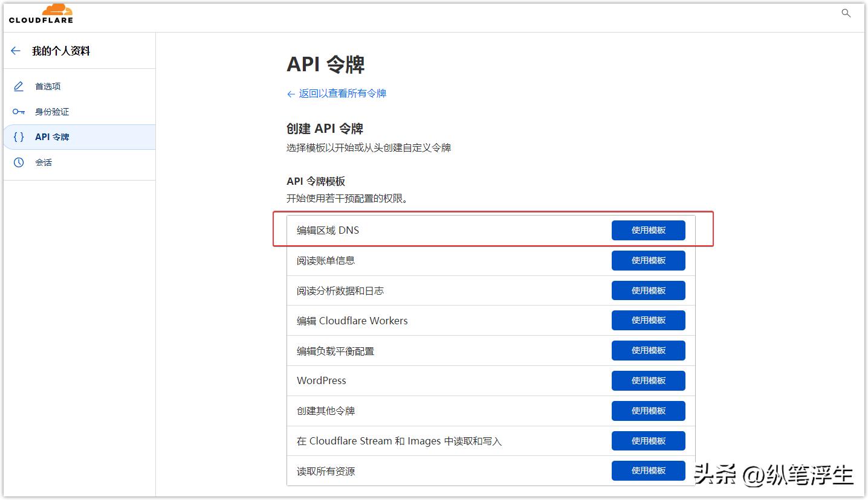Click the key icon next to 身份验证
868x500 pixels.
[x=18, y=111]
